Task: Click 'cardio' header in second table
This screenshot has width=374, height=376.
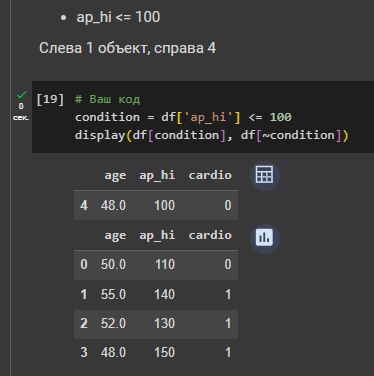Action: (210, 235)
